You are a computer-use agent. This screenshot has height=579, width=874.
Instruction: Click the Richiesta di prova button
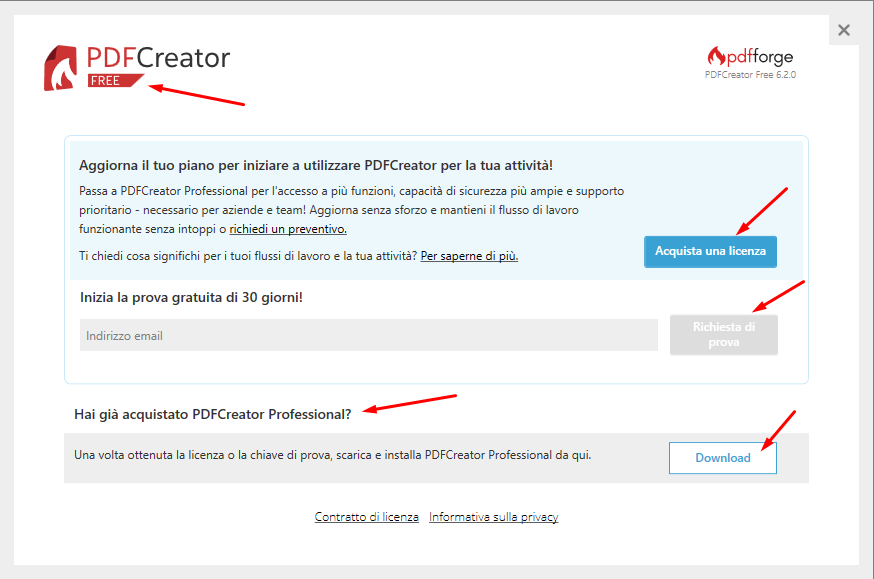coord(724,335)
